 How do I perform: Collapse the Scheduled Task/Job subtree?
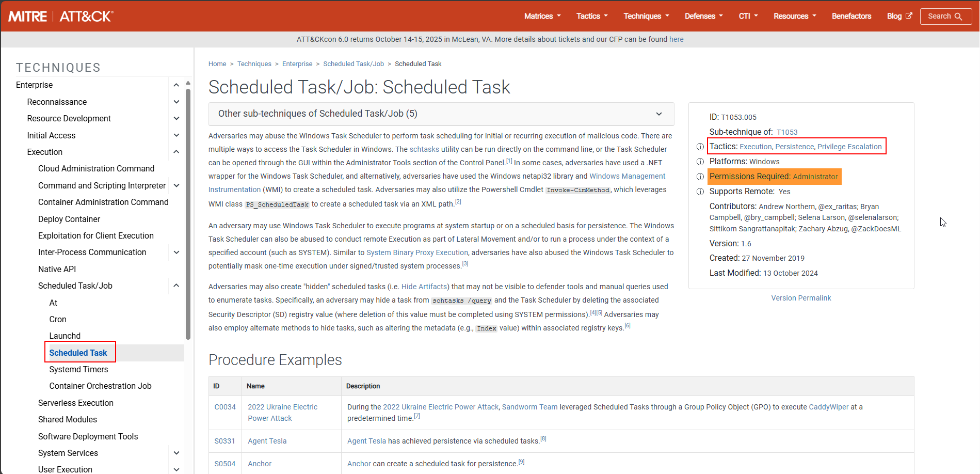tap(176, 286)
